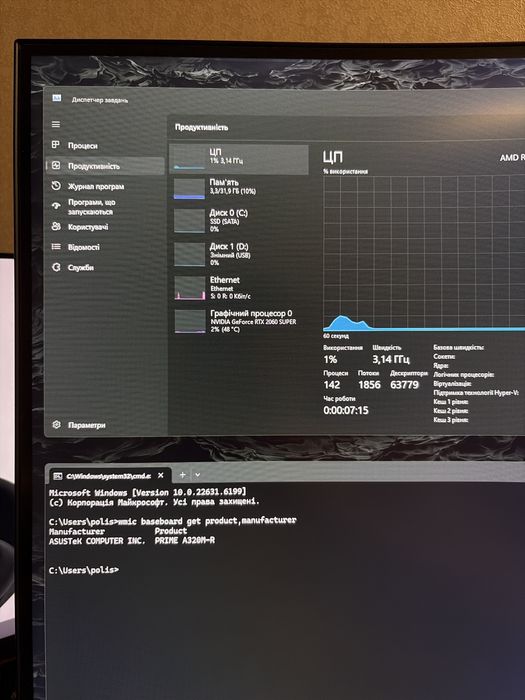The image size is (525, 700).
Task: Click the cmd tab terminal icon
Action: point(58,476)
